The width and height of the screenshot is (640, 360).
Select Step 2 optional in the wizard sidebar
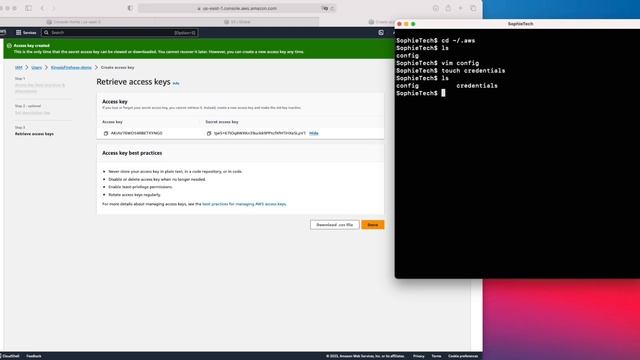(33, 109)
